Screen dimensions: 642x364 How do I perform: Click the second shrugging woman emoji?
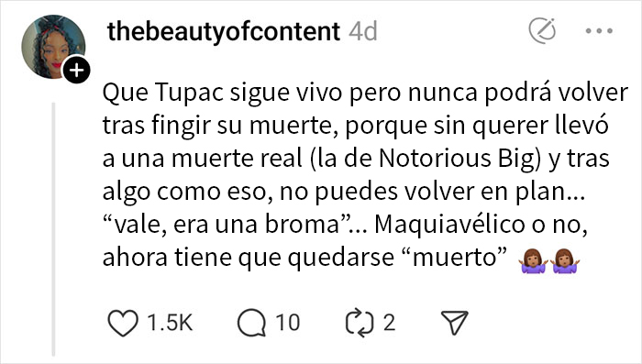(x=565, y=260)
